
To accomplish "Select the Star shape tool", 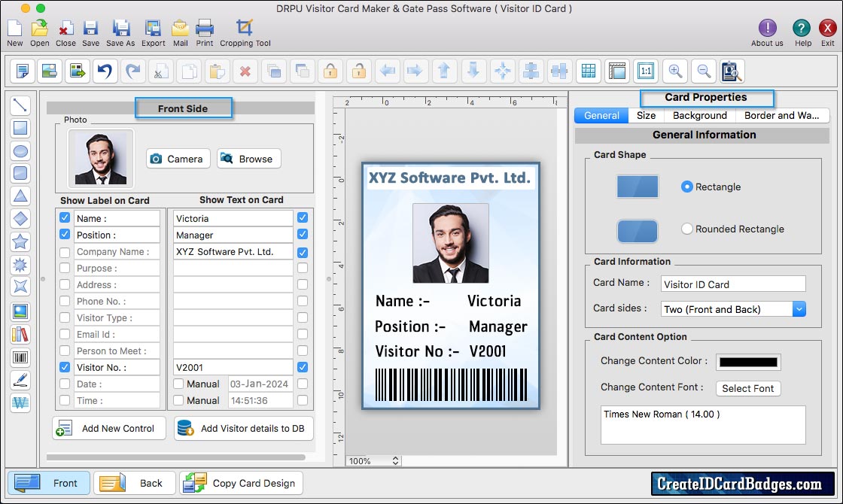I will coord(20,241).
